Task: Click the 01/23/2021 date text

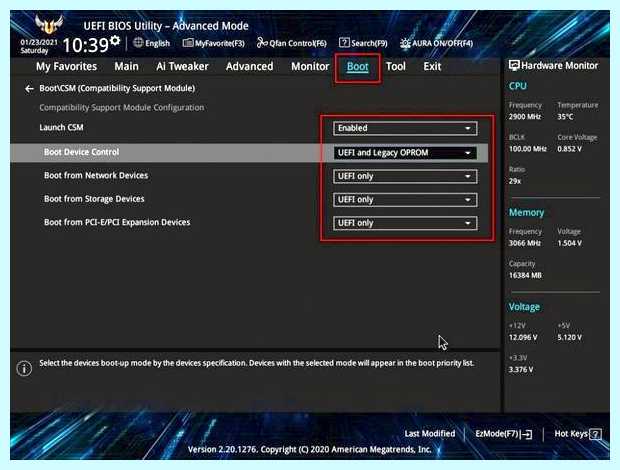Action: click(x=39, y=42)
